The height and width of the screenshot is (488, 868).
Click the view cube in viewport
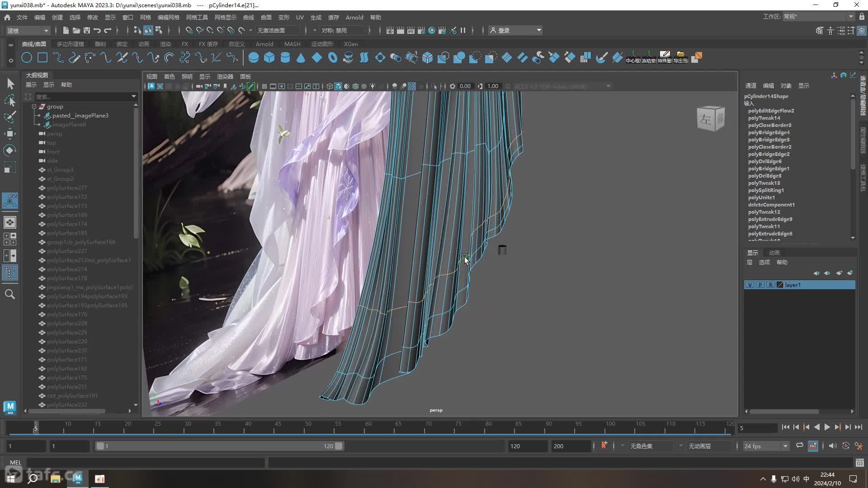711,118
